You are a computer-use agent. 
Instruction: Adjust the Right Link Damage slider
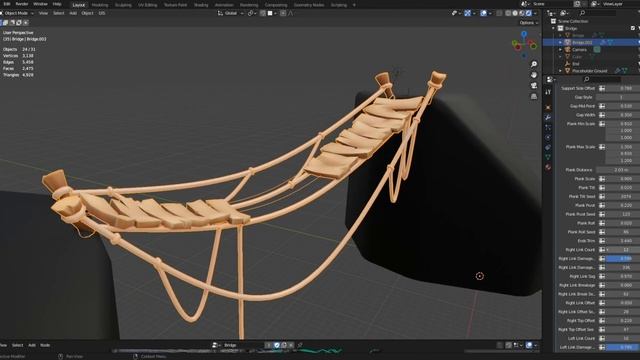tap(623, 259)
